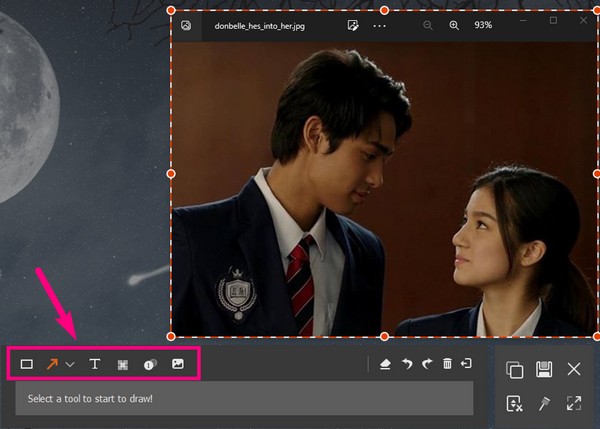Viewport: 600px width, 429px height.
Task: Zoom out in the photo viewer
Action: pos(428,26)
